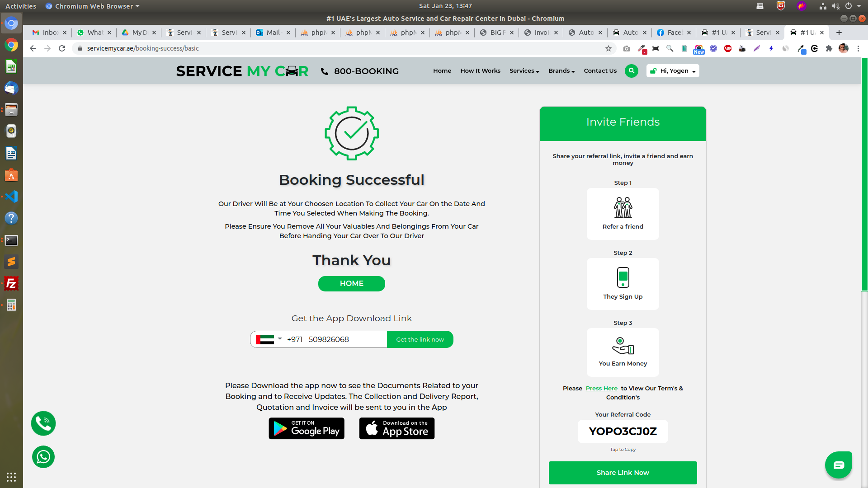Click Press Here terms link
The image size is (868, 488).
click(x=601, y=388)
